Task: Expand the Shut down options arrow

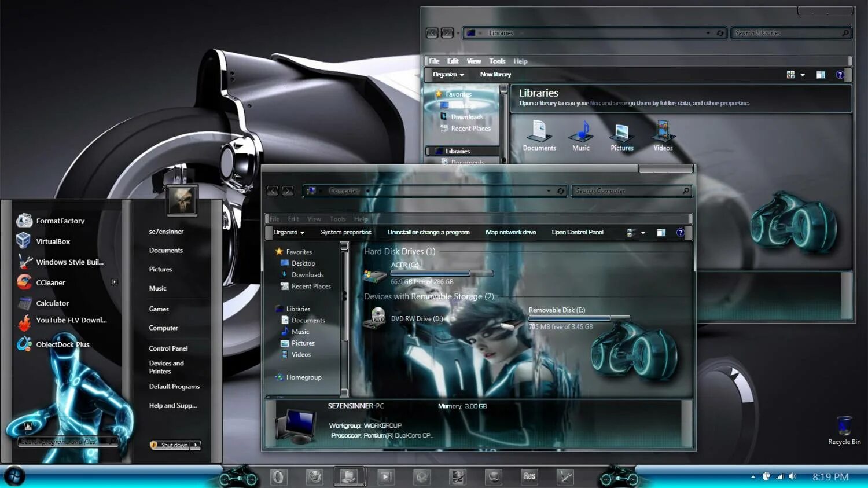Action: [x=196, y=445]
